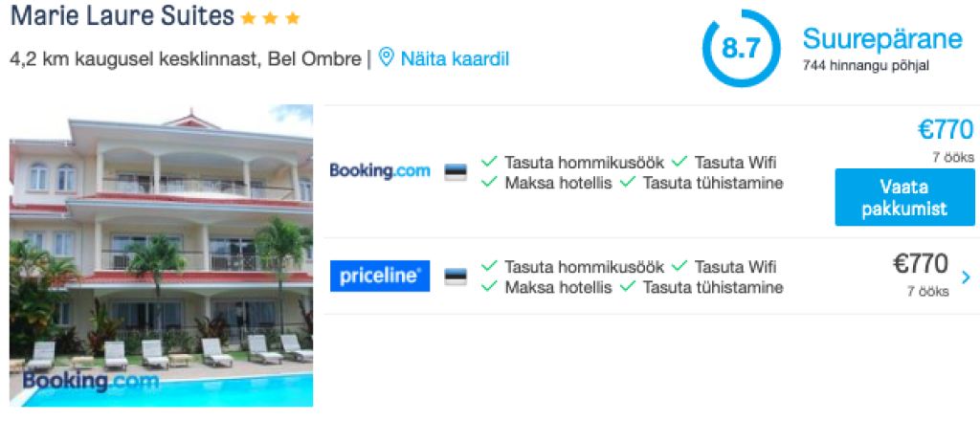980x421 pixels.
Task: Click the 744 hinnangu põhjal review count
Action: coord(865,66)
